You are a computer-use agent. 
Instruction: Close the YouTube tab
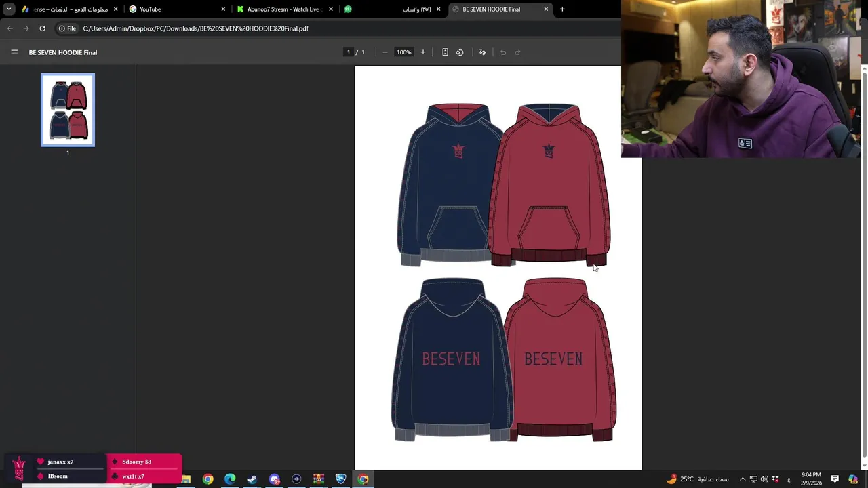(x=223, y=9)
